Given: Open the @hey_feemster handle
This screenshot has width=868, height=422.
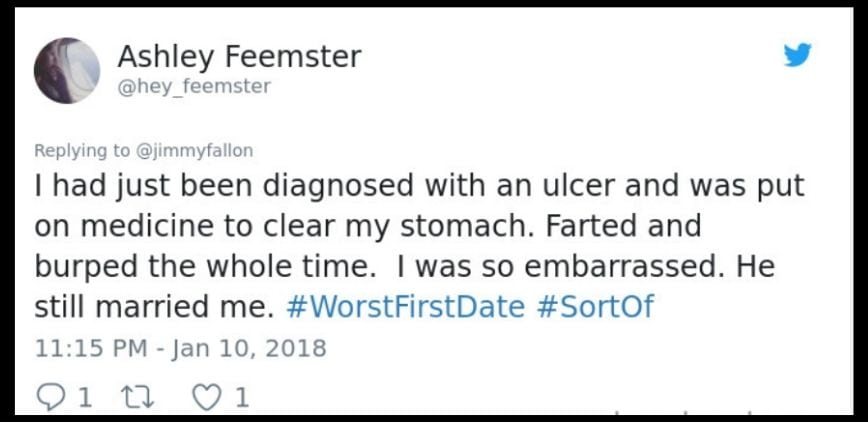Looking at the screenshot, I should 194,87.
